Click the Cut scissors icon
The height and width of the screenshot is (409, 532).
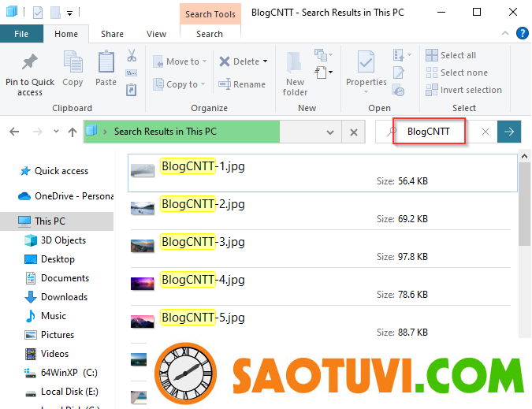[x=132, y=55]
